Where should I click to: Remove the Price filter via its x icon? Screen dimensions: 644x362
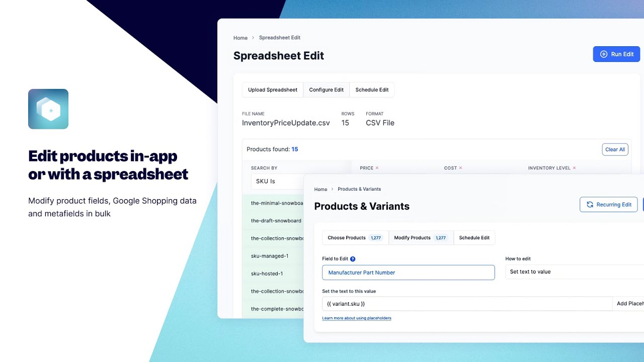376,167
